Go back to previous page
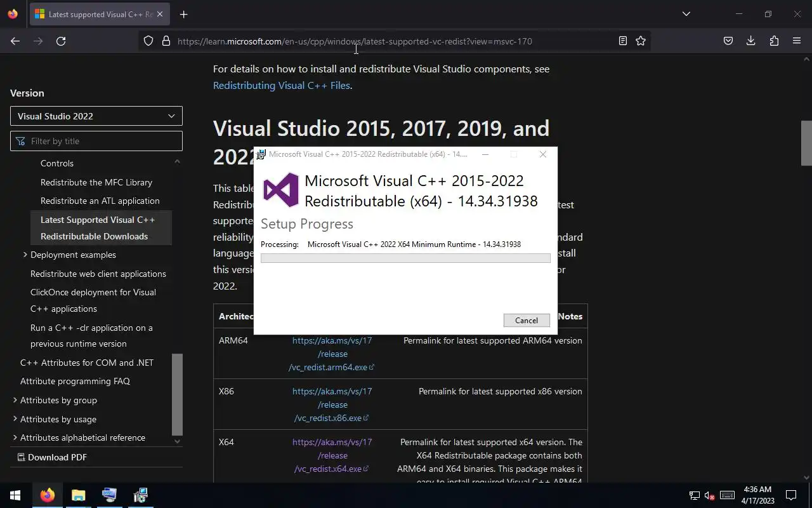Screen dimensions: 812x508 point(15,41)
